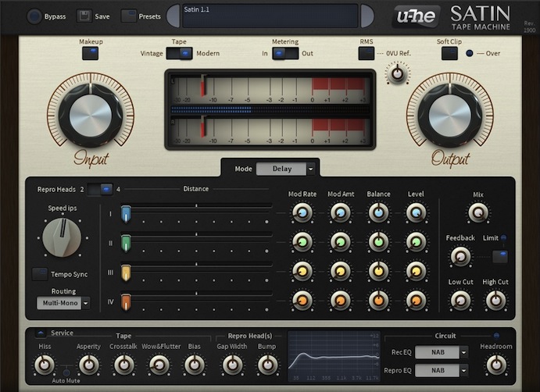Click the Save floppy disk icon
Image resolution: width=540 pixels, height=392 pixels.
84,16
